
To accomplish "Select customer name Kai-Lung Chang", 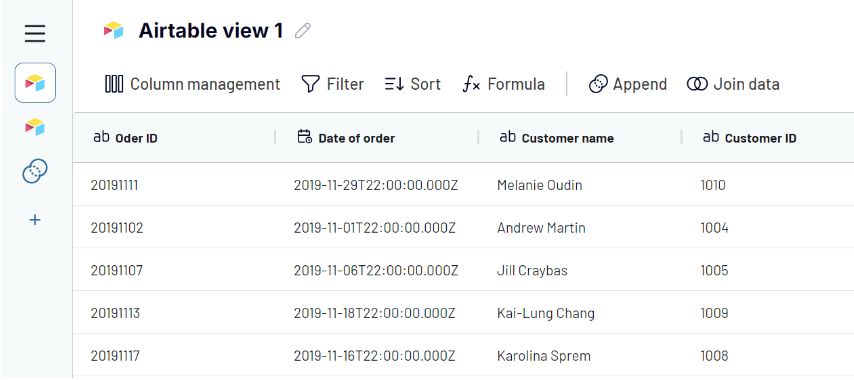I will pos(546,313).
